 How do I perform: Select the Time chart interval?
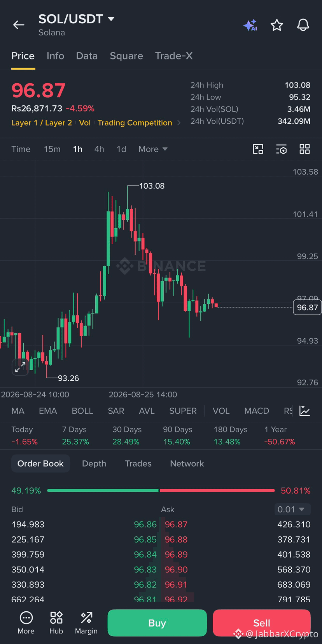pyautogui.click(x=21, y=149)
